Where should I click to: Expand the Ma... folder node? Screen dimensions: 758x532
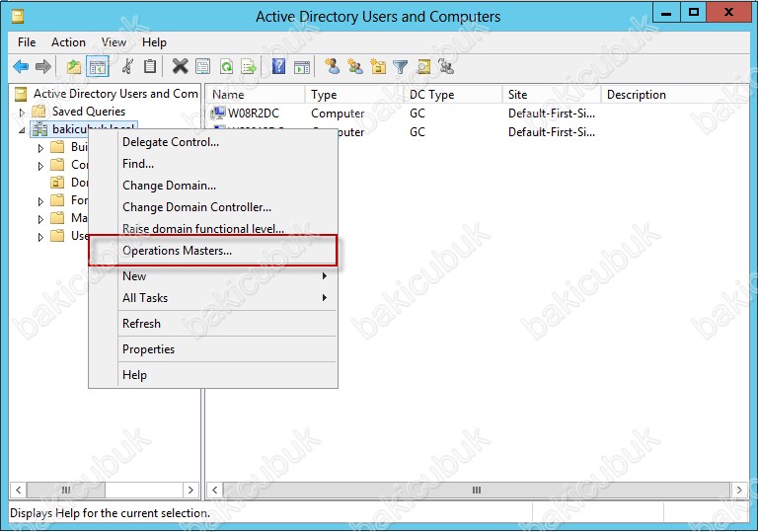40,219
